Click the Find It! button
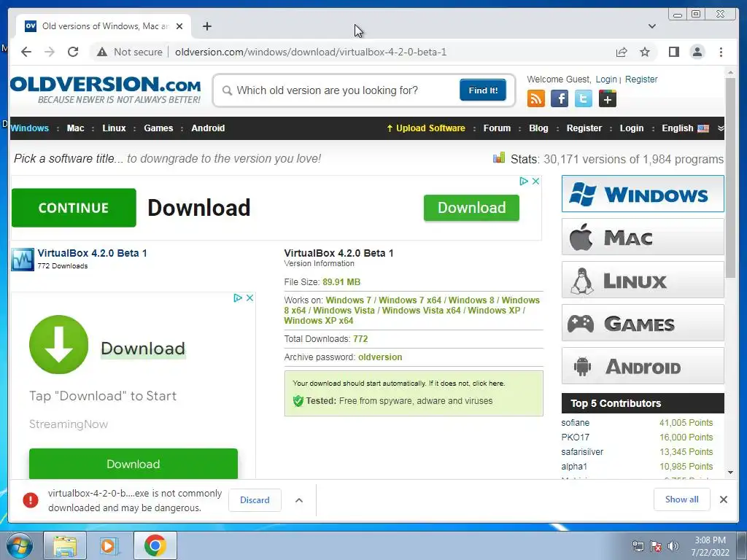 tap(483, 90)
